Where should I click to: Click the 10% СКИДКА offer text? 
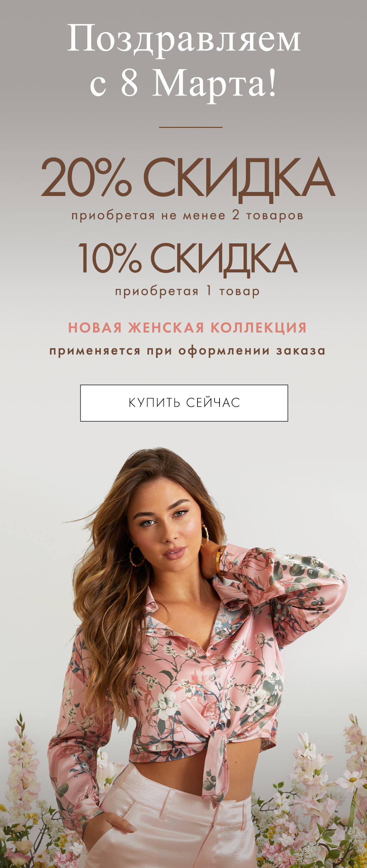tap(188, 259)
